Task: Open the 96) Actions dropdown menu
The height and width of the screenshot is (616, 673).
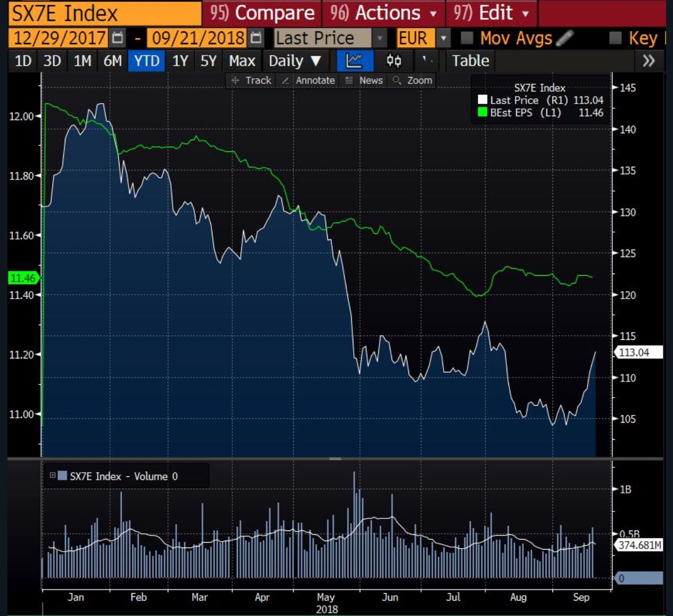Action: 383,13
